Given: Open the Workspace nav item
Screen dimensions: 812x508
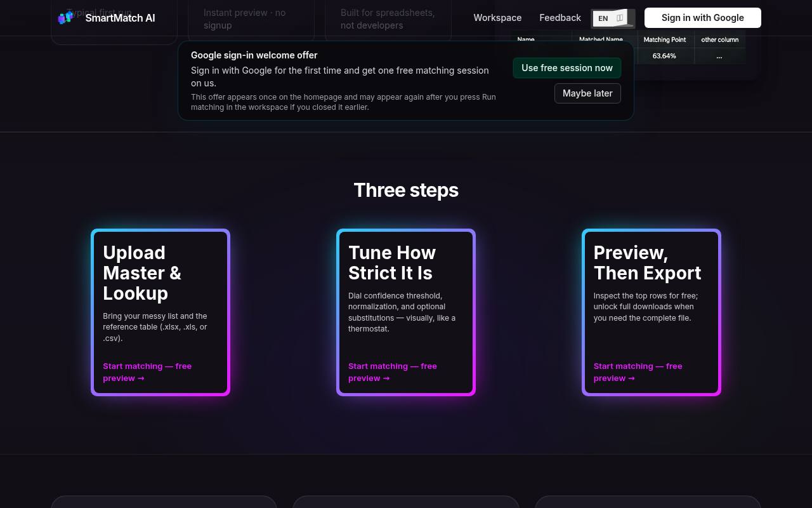Looking at the screenshot, I should coord(497,18).
